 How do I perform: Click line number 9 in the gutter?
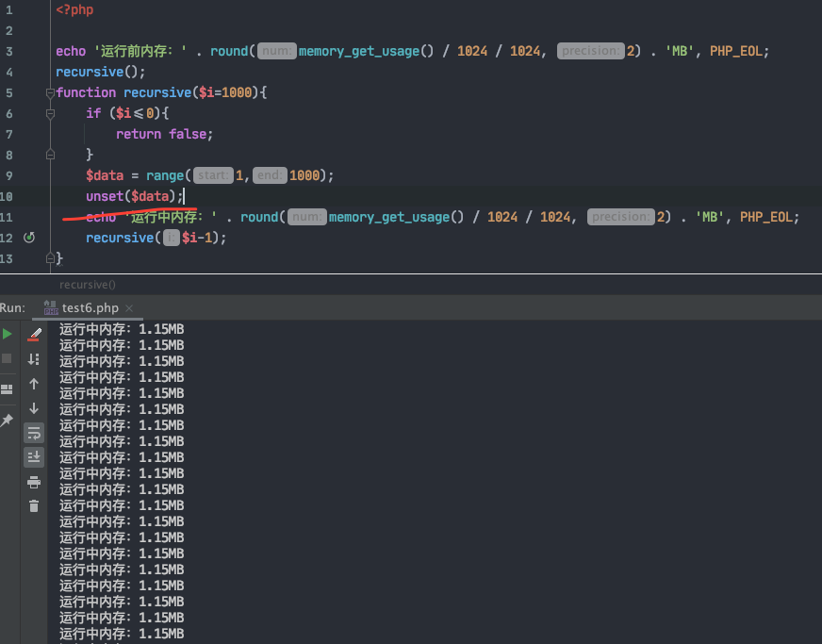[8, 175]
